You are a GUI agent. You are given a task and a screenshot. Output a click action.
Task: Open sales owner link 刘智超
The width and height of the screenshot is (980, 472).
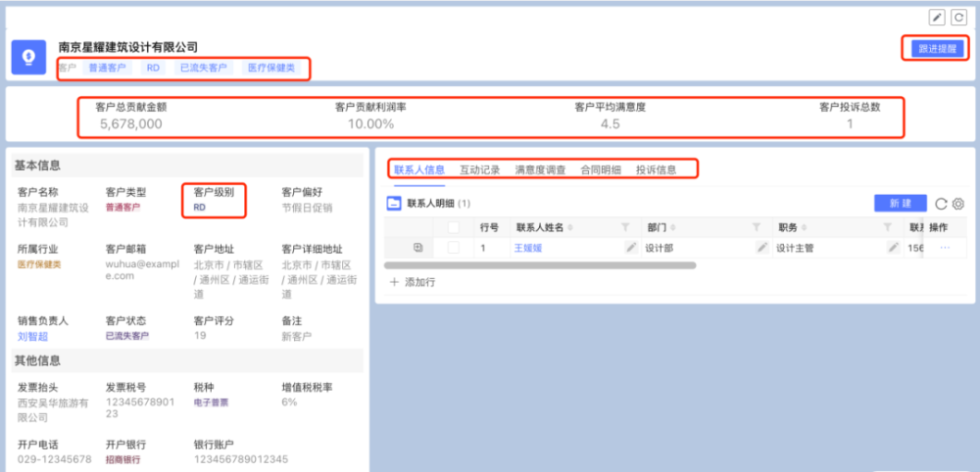[x=33, y=337]
